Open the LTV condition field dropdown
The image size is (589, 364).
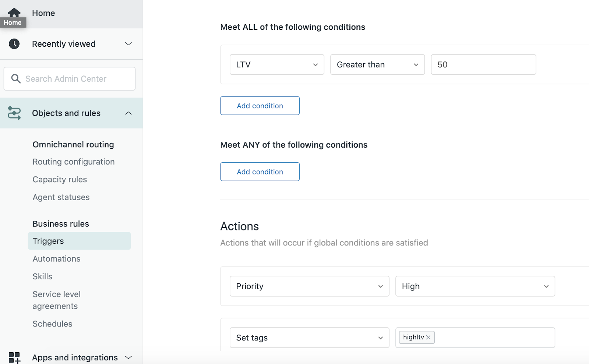coord(277,64)
